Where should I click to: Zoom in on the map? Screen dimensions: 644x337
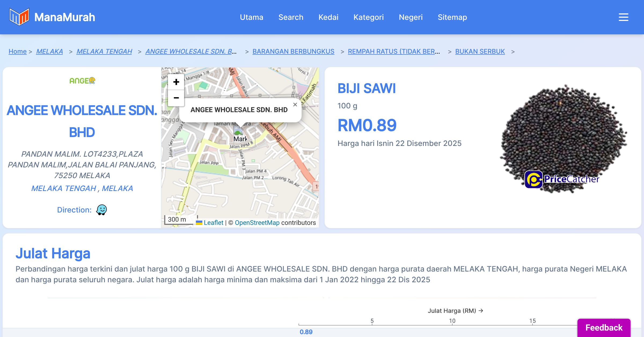pos(176,82)
